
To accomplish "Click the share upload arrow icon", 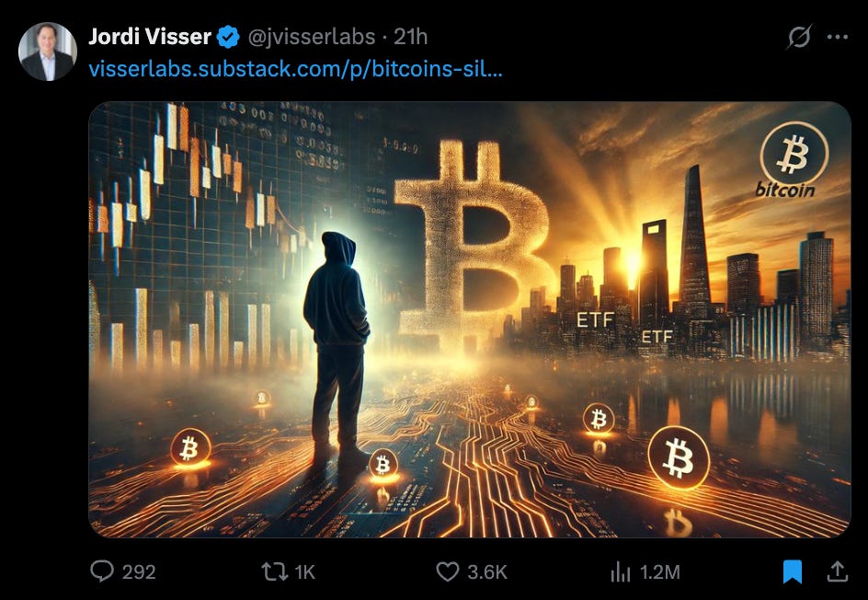I will coord(838,571).
